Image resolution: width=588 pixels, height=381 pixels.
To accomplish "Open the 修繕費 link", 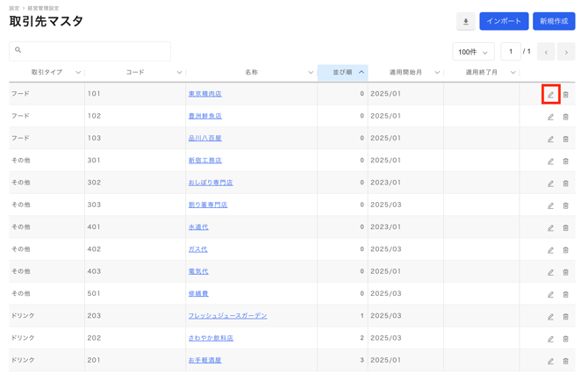I will point(198,293).
